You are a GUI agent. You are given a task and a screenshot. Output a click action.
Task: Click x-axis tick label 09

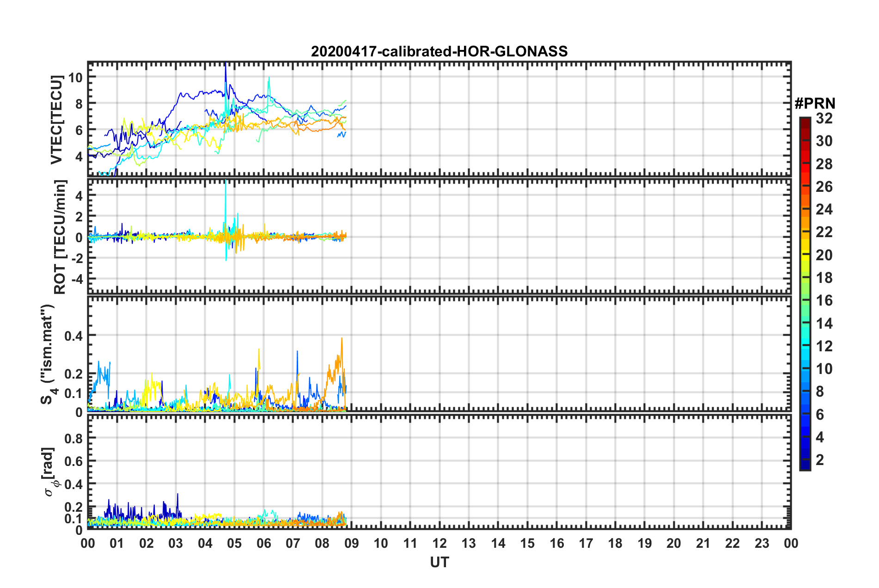(x=352, y=543)
